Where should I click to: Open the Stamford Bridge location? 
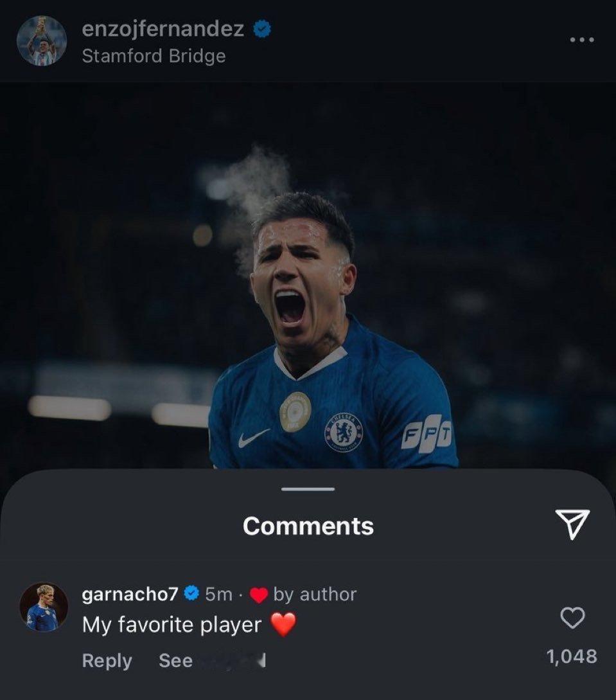[154, 56]
